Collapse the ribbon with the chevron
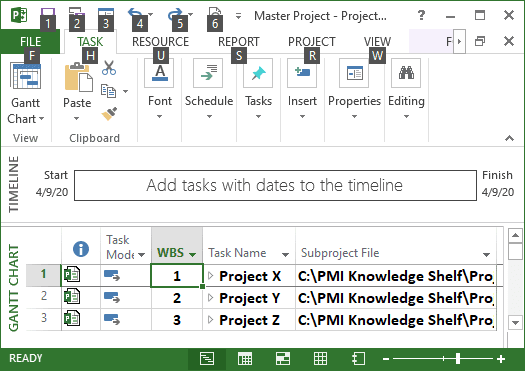The height and width of the screenshot is (371, 525). [x=509, y=138]
